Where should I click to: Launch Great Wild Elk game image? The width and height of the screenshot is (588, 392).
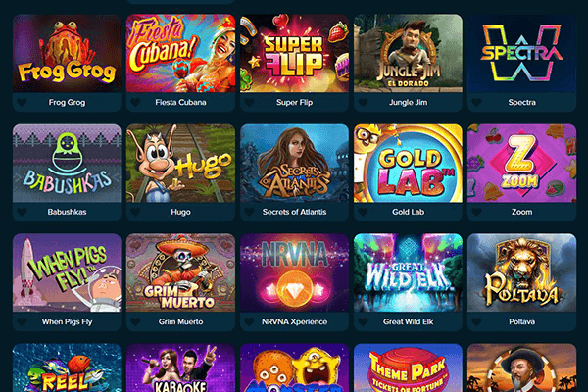pos(408,272)
